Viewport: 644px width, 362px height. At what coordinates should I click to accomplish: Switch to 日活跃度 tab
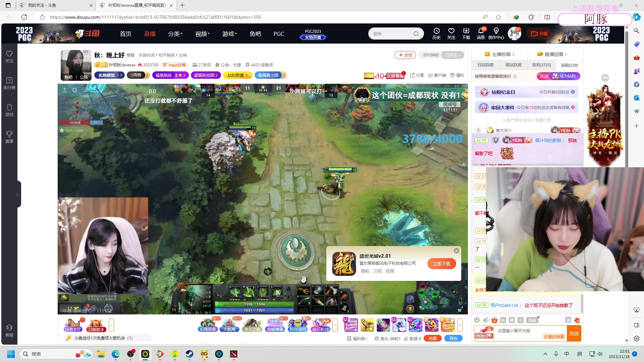pyautogui.click(x=485, y=65)
